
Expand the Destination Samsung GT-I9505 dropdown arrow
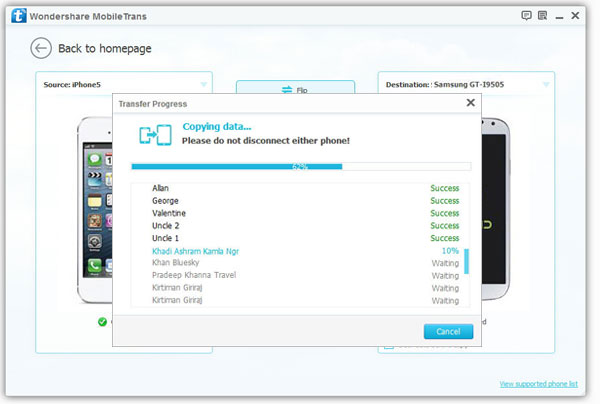(x=546, y=84)
